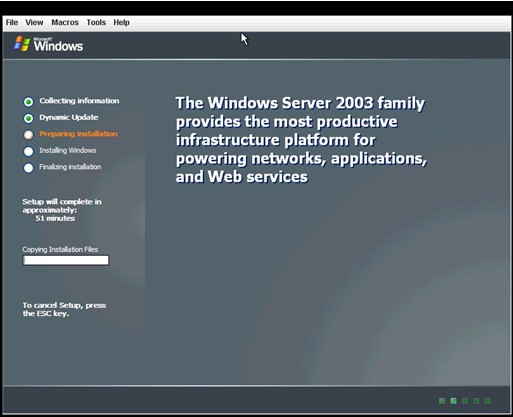The image size is (513, 417).
Task: Click the Dynamic Update step indicator
Action: click(29, 118)
